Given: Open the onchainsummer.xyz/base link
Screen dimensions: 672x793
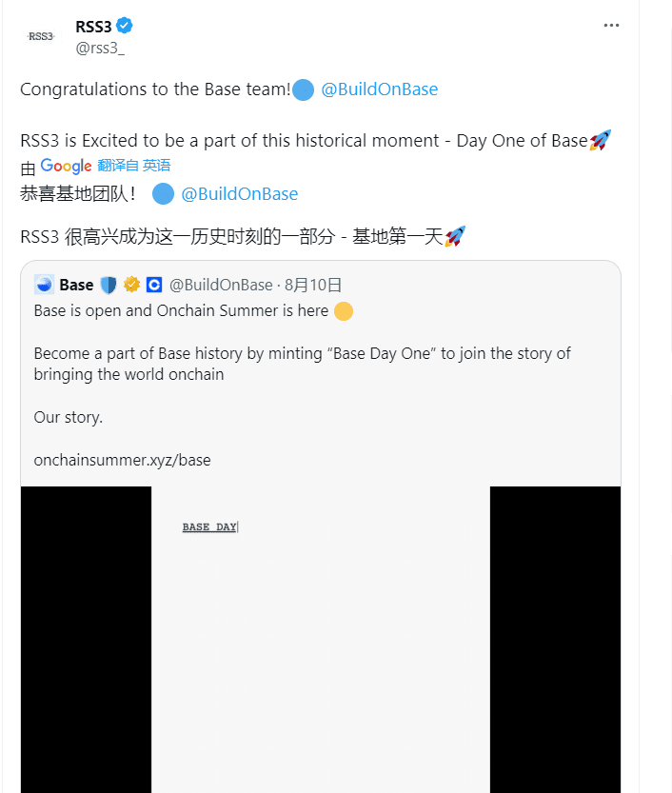Looking at the screenshot, I should [122, 460].
